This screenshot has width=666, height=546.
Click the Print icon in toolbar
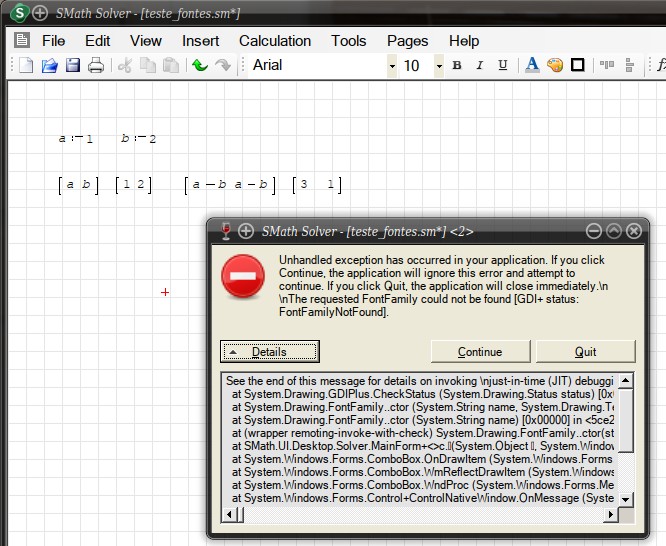(x=96, y=66)
